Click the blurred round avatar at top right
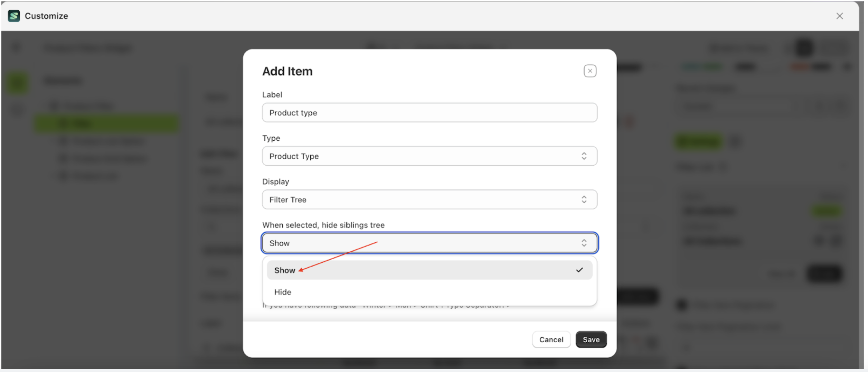868x372 pixels. (x=804, y=48)
